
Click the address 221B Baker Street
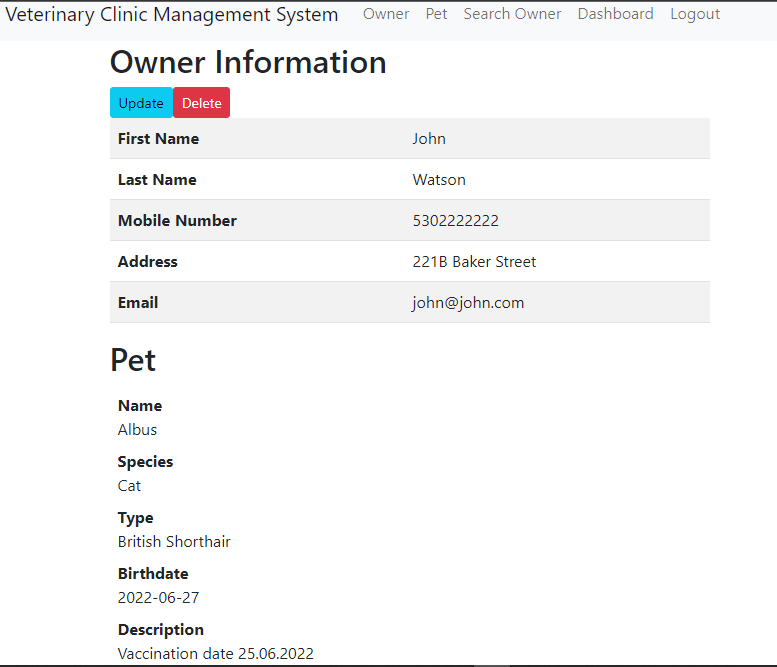click(474, 262)
